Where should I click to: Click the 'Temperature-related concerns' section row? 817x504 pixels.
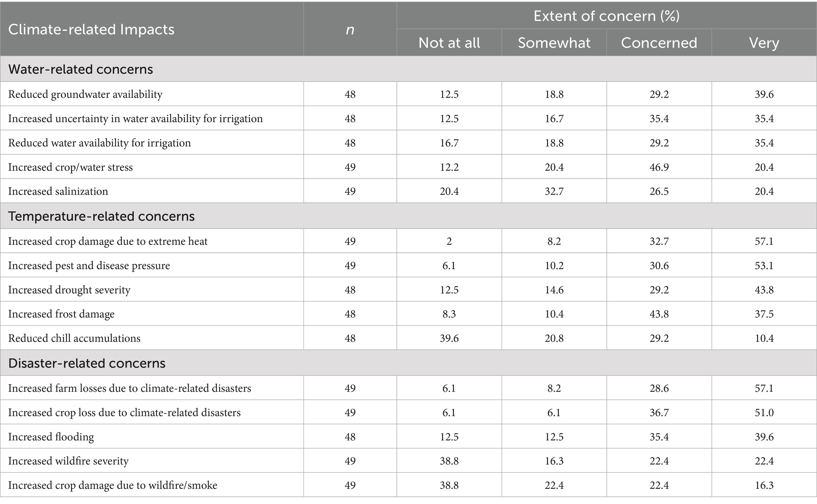[102, 216]
